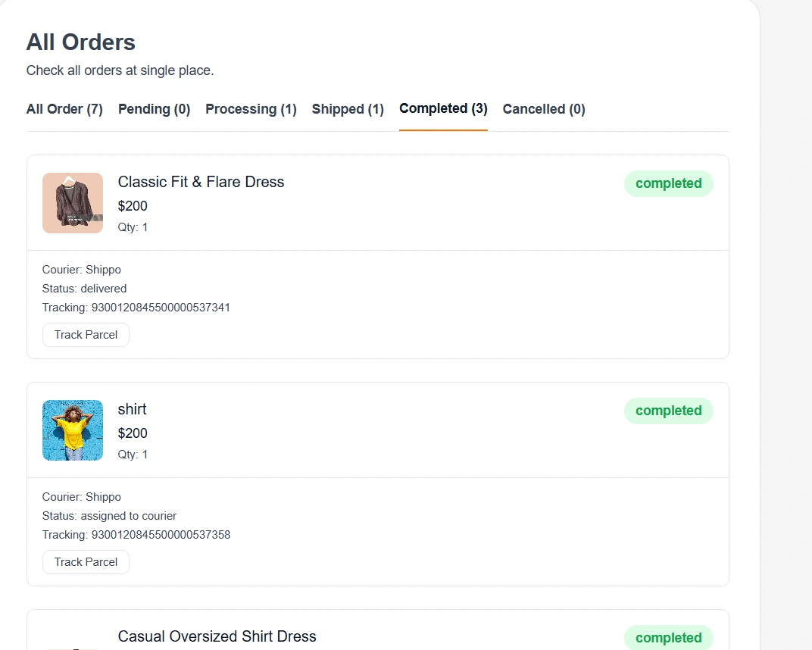Select tracking number ending in 537341
This screenshot has height=650, width=812.
point(161,308)
